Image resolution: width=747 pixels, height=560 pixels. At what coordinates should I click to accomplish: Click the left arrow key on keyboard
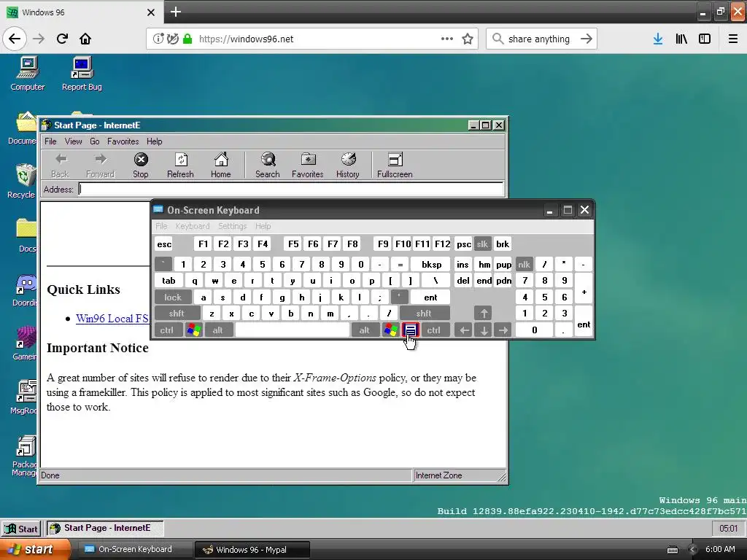pos(463,330)
